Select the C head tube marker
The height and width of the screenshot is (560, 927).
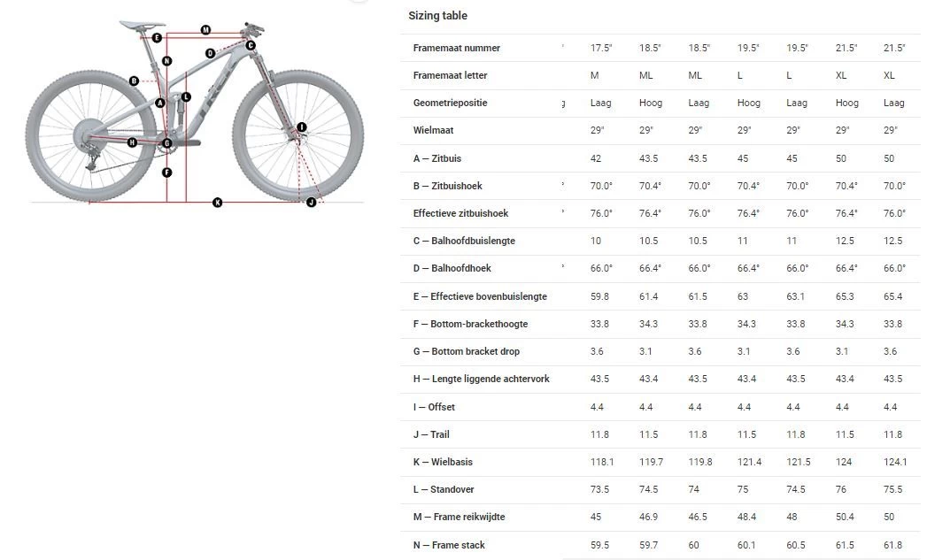click(x=251, y=45)
